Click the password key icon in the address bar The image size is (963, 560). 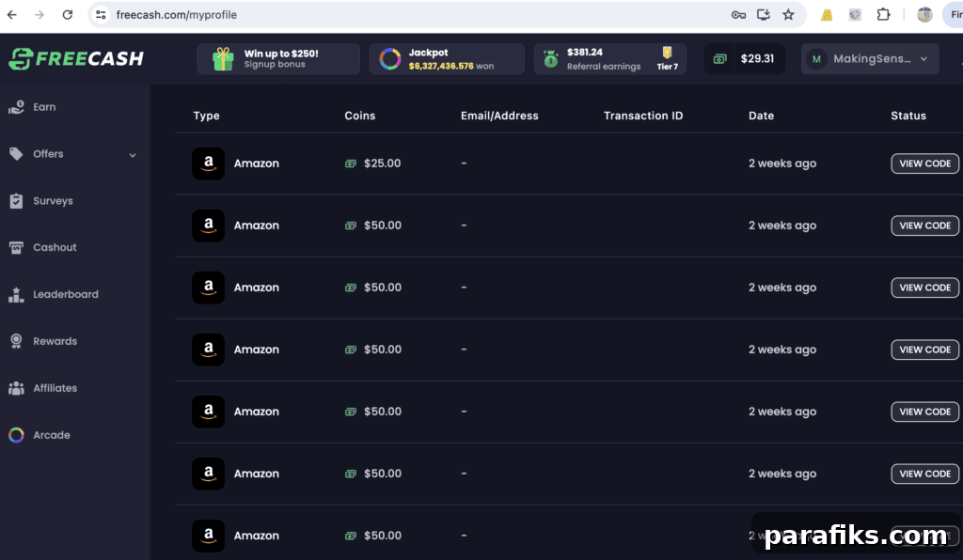[x=738, y=15]
